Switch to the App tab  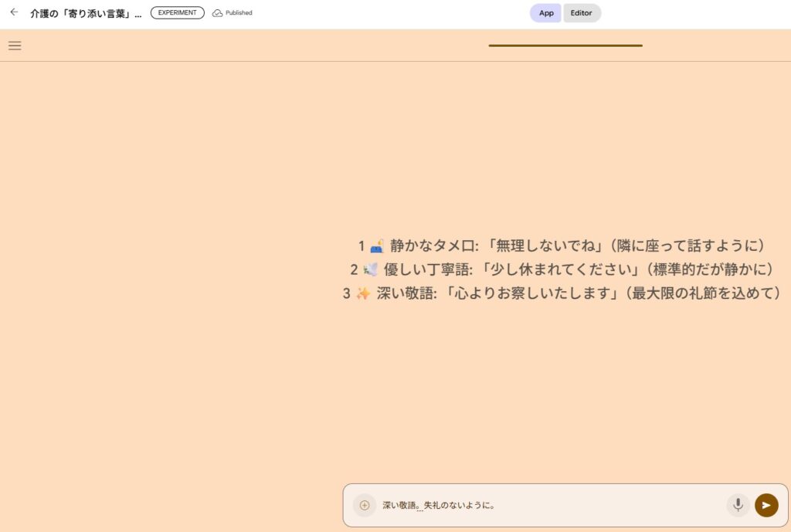click(x=546, y=13)
